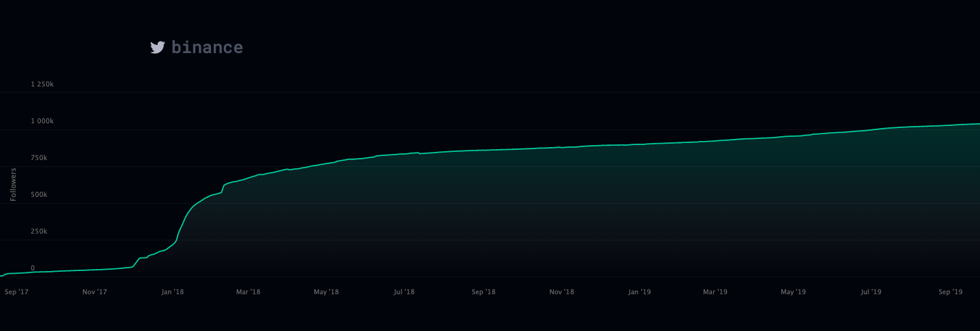Click the Jan '18 date label
This screenshot has width=980, height=331.
point(172,292)
